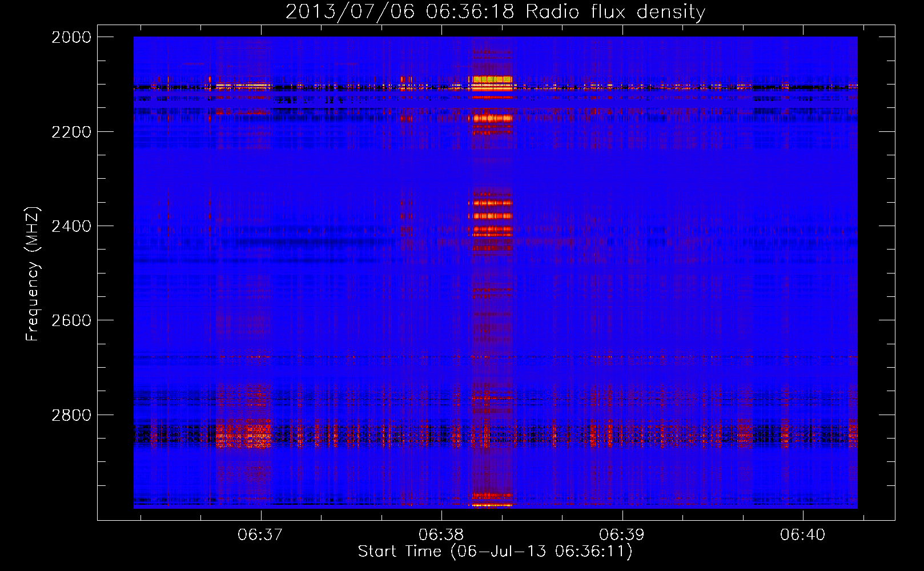Click the bright yellow-green burst near 2100 MHz
Viewport: 924px width, 571px height.
point(492,79)
